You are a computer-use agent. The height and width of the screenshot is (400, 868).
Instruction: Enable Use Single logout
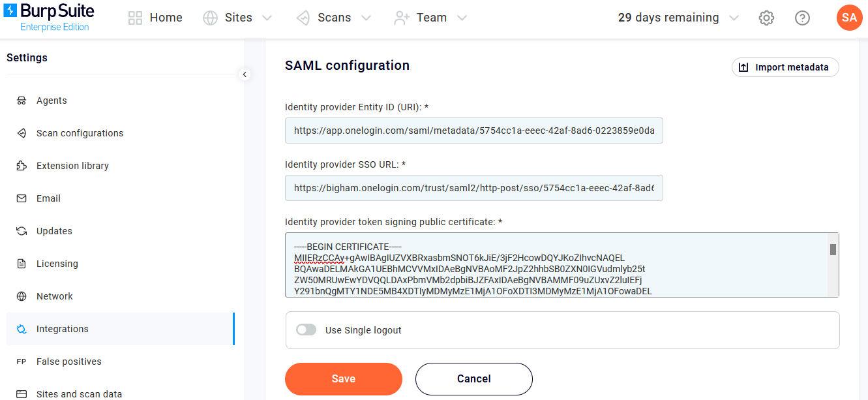(x=306, y=330)
